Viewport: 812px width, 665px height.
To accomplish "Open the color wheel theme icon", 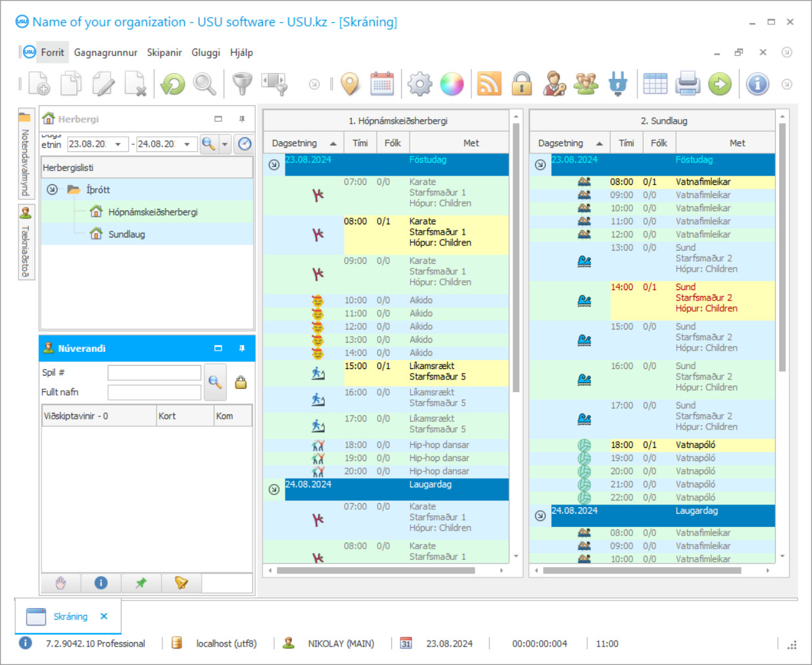I will 452,84.
